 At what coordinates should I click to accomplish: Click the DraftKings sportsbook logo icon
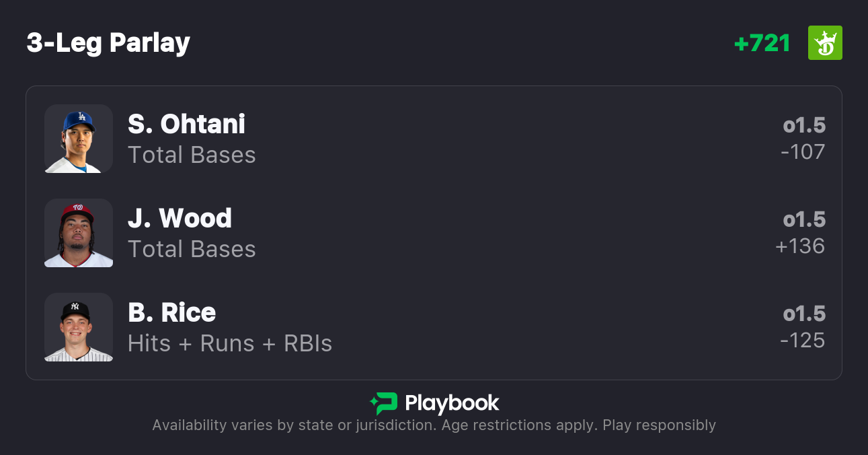[824, 43]
